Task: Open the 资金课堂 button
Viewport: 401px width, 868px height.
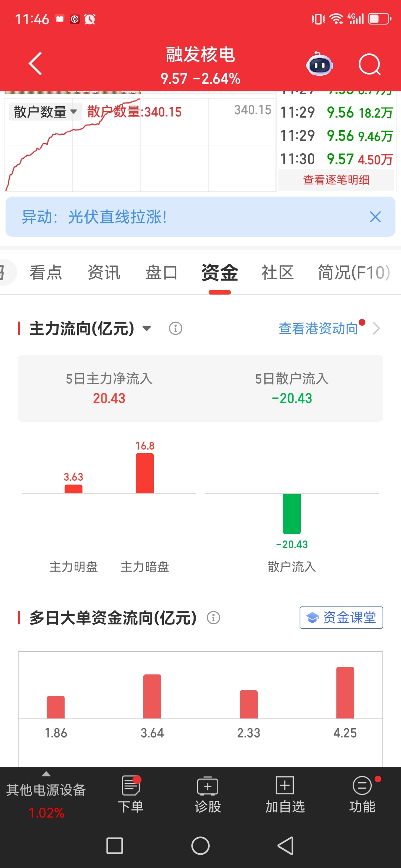Action: pos(341,618)
